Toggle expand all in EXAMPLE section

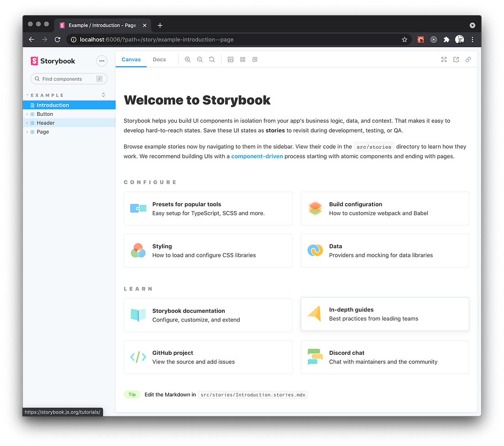(104, 95)
